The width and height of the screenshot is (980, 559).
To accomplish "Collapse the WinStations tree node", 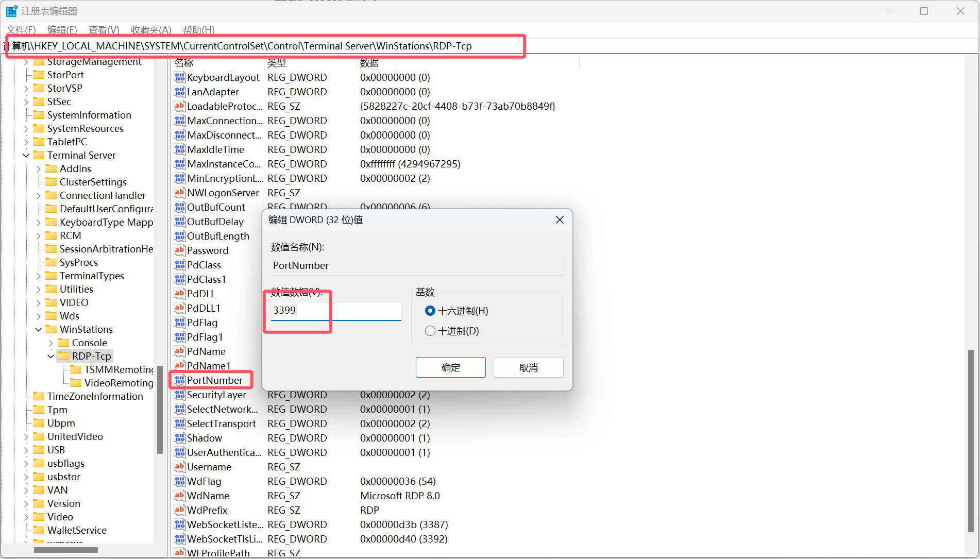I will [39, 329].
